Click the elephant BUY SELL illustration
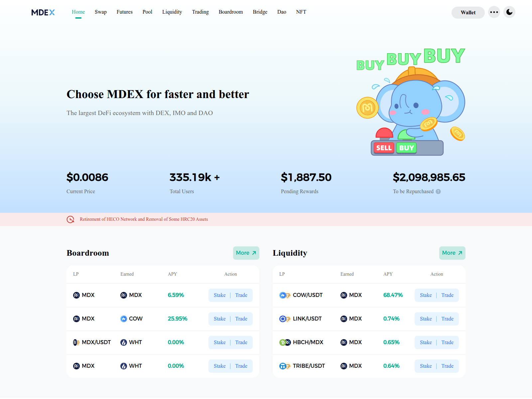532x399 pixels. point(411,103)
